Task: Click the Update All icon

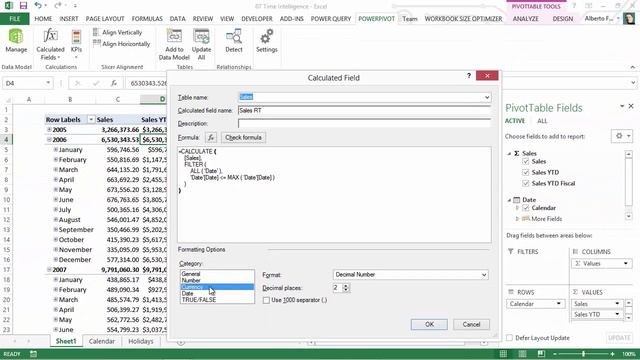Action: tap(201, 44)
